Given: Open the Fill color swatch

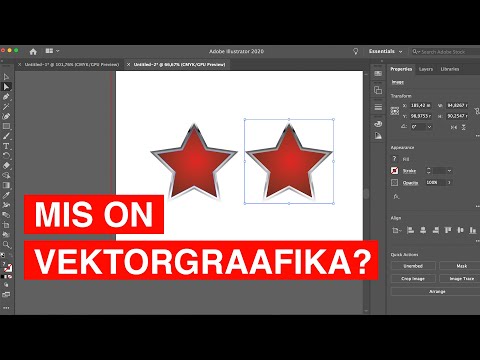Looking at the screenshot, I should tap(394, 159).
